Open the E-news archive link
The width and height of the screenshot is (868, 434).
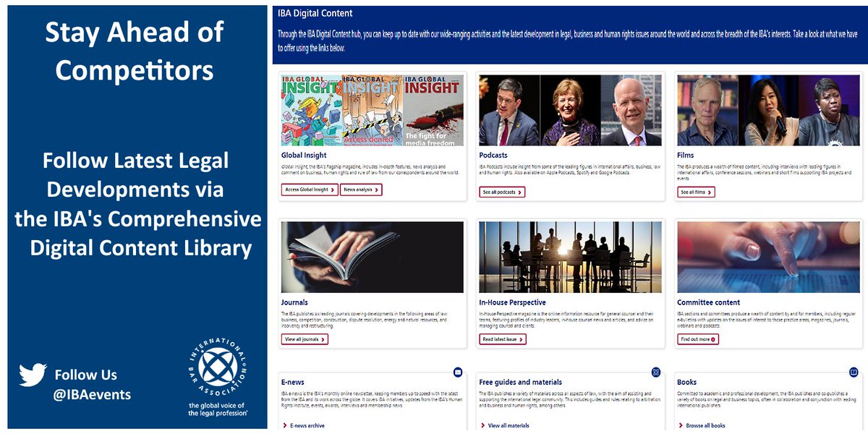304,426
